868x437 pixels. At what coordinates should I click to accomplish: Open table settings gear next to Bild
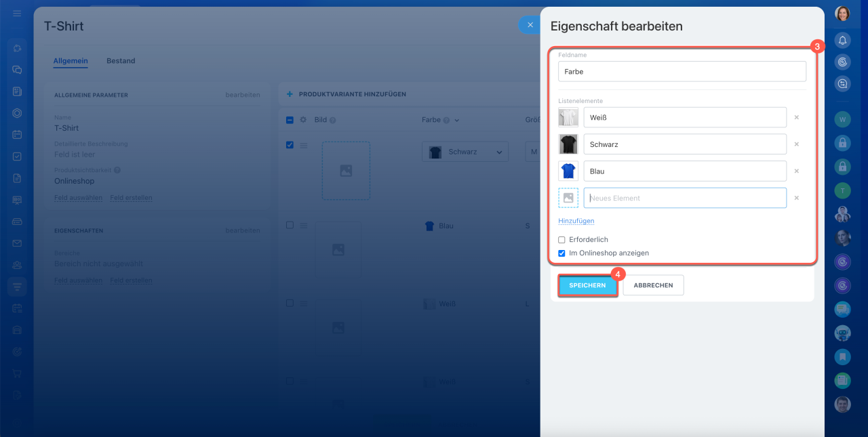[303, 120]
